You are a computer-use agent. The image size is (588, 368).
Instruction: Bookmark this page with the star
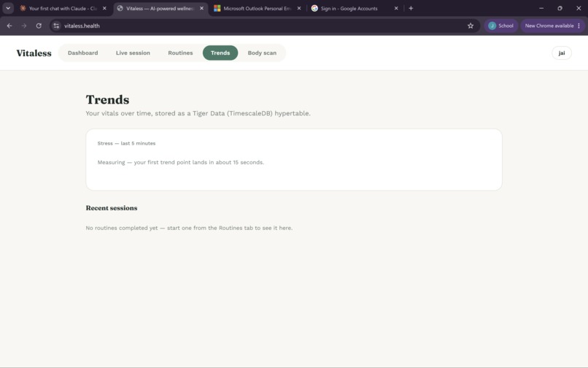[x=471, y=26]
